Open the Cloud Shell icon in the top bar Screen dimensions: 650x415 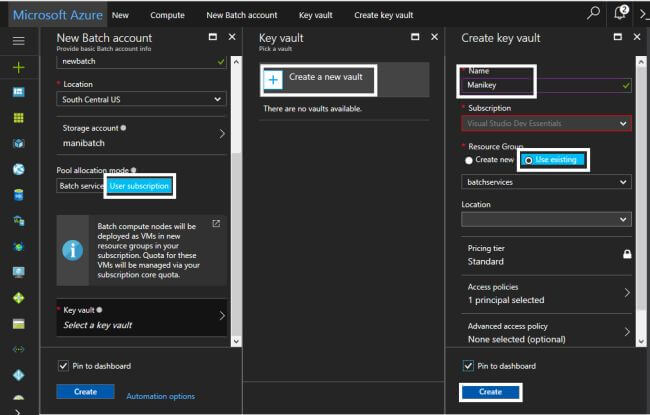(643, 14)
